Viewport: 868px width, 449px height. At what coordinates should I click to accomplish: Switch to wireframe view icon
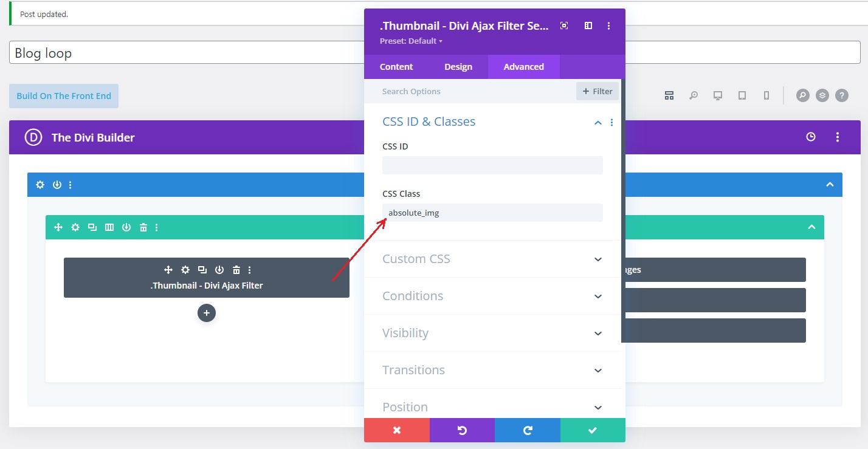click(x=669, y=95)
